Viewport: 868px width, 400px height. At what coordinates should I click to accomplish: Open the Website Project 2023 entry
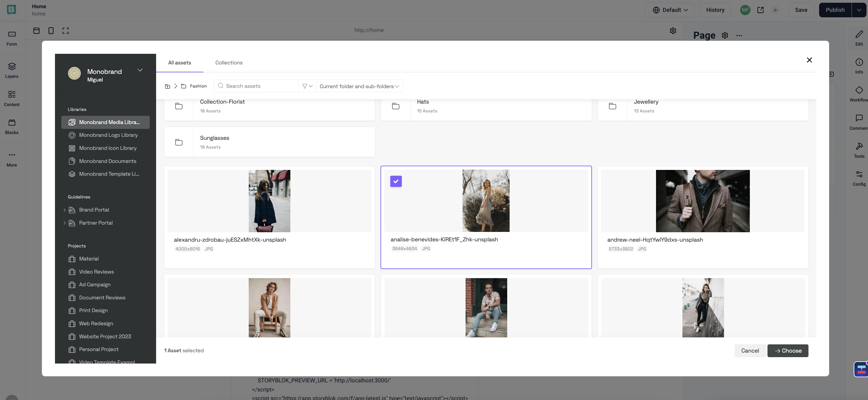pyautogui.click(x=105, y=336)
